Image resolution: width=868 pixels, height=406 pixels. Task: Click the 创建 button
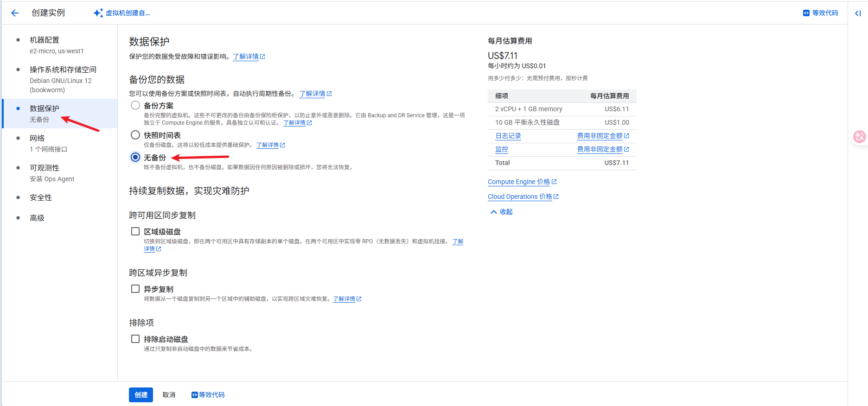pos(140,395)
